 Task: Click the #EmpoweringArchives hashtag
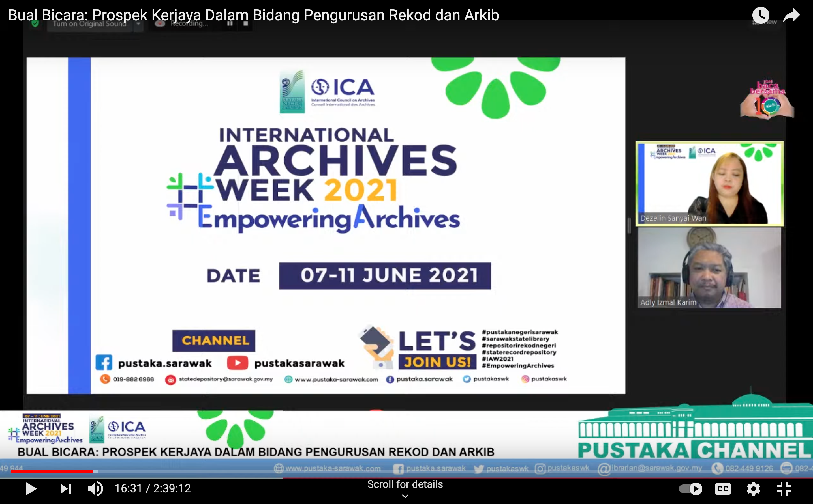pyautogui.click(x=518, y=366)
